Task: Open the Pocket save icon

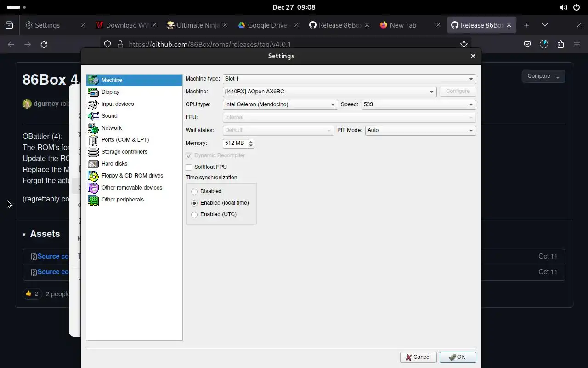Action: 527,45
